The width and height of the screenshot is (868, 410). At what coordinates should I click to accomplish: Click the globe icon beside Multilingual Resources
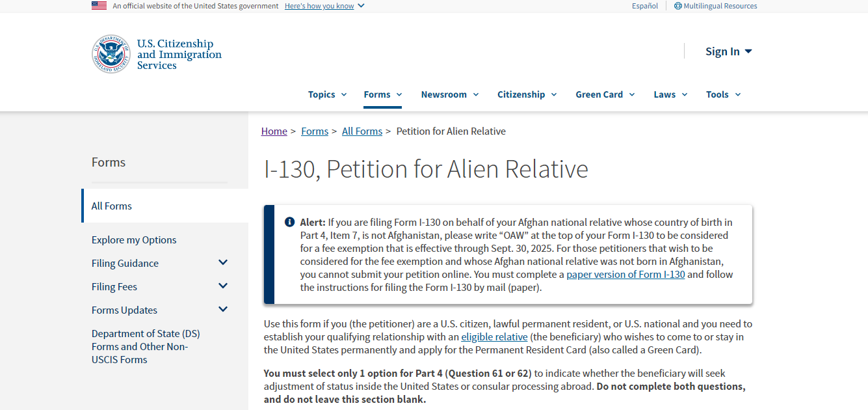point(677,6)
